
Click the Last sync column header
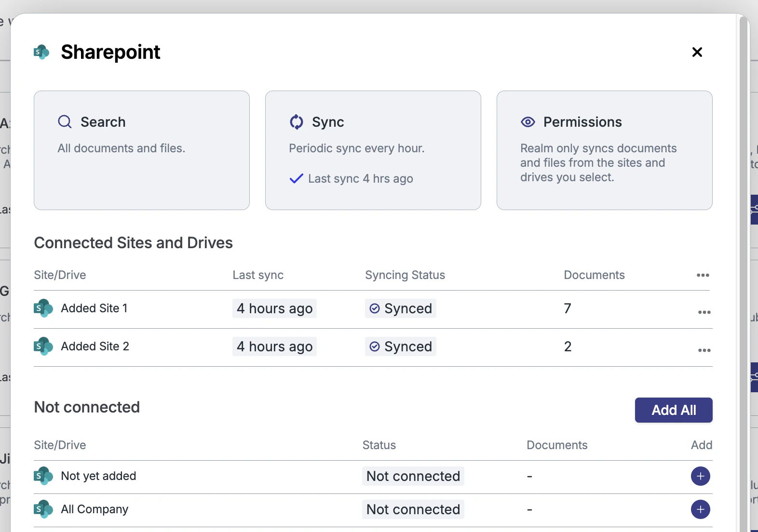coord(258,275)
